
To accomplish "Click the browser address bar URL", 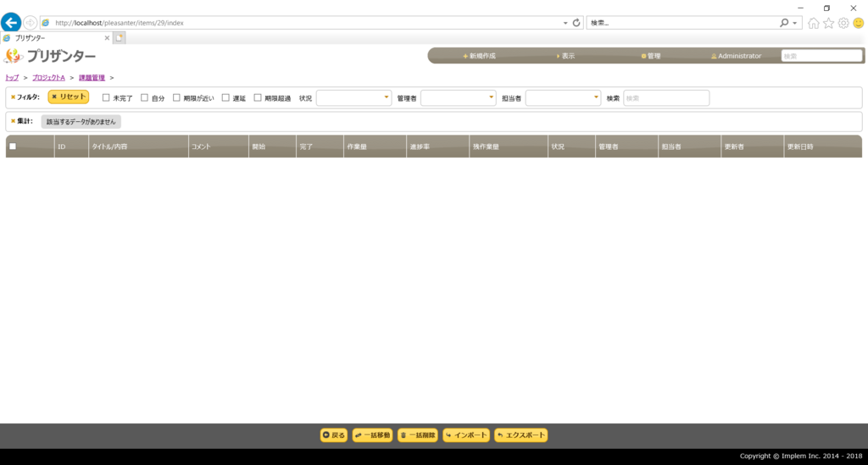I will [119, 23].
